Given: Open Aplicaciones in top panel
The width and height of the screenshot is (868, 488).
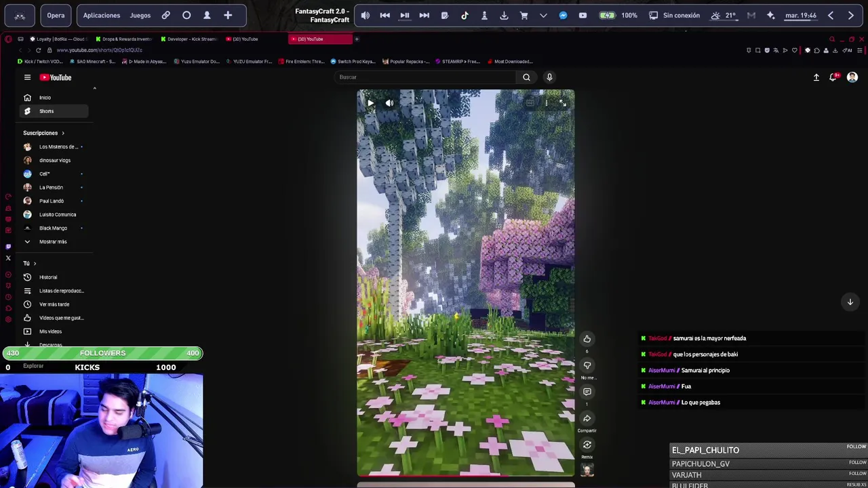Looking at the screenshot, I should click(x=102, y=15).
